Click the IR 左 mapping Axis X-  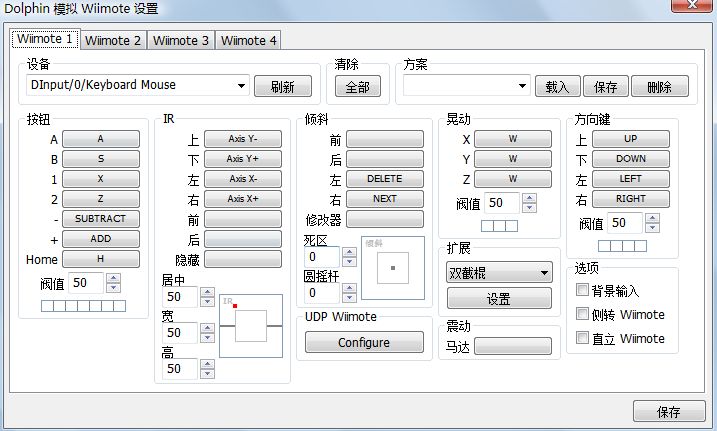pyautogui.click(x=243, y=179)
